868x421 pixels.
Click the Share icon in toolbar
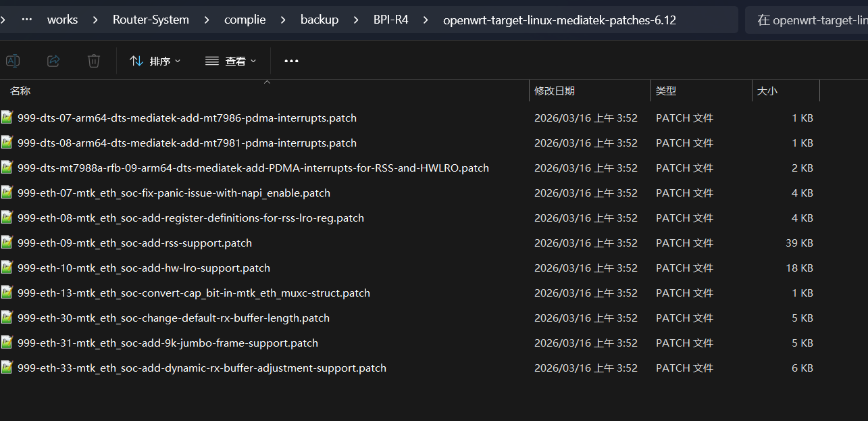[53, 61]
